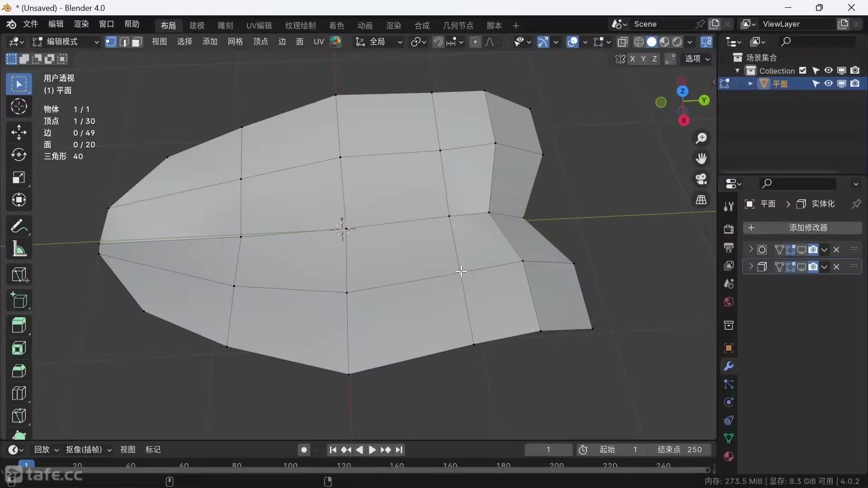Expand the first modifier panel
The height and width of the screenshot is (488, 868).
751,249
